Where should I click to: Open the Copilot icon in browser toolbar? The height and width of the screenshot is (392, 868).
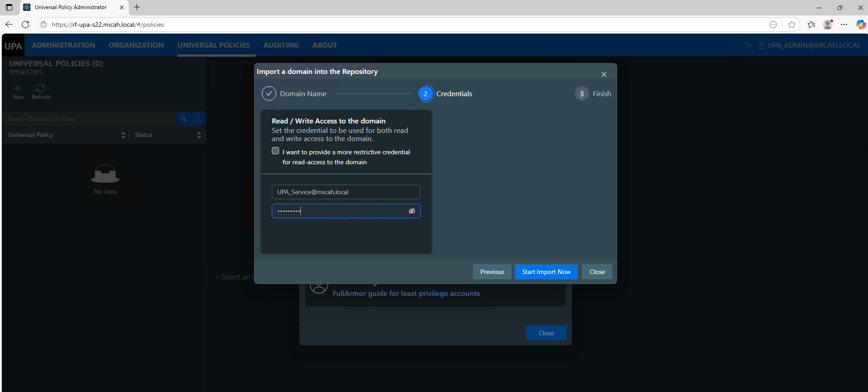pyautogui.click(x=860, y=24)
